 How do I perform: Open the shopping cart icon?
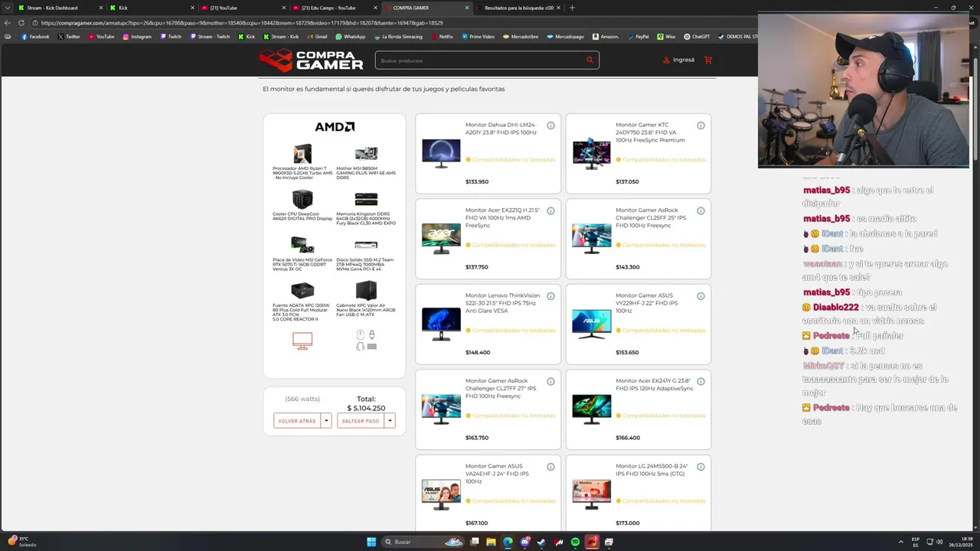tap(708, 60)
